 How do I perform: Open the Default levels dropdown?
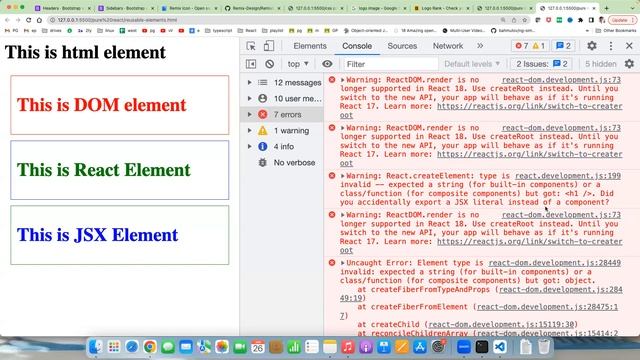point(472,64)
